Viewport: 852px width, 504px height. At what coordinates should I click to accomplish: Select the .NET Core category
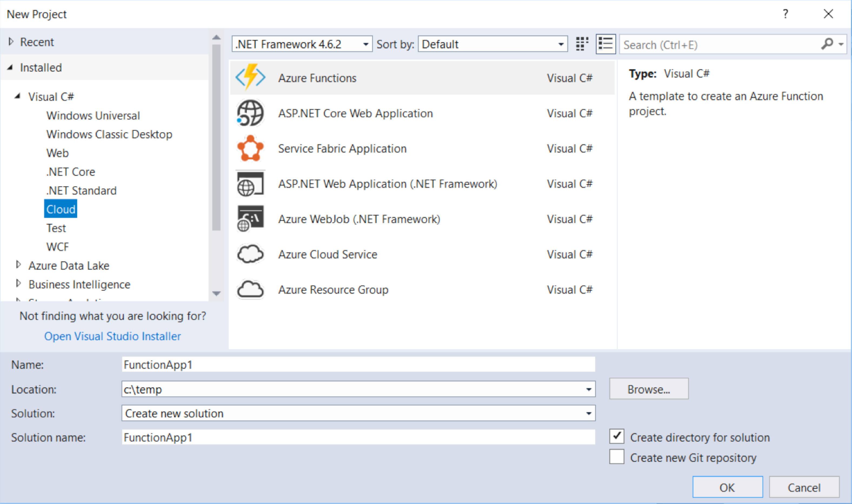point(71,172)
